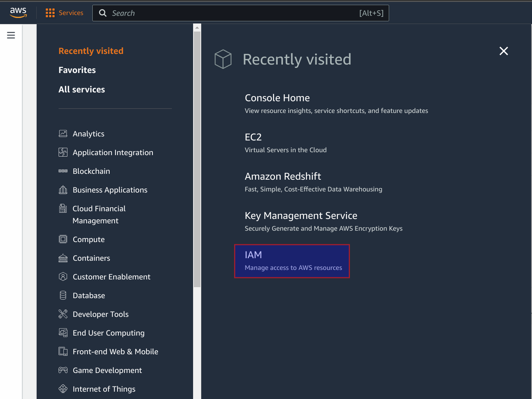Switch to the Favorites tab
532x399 pixels.
pyautogui.click(x=77, y=70)
